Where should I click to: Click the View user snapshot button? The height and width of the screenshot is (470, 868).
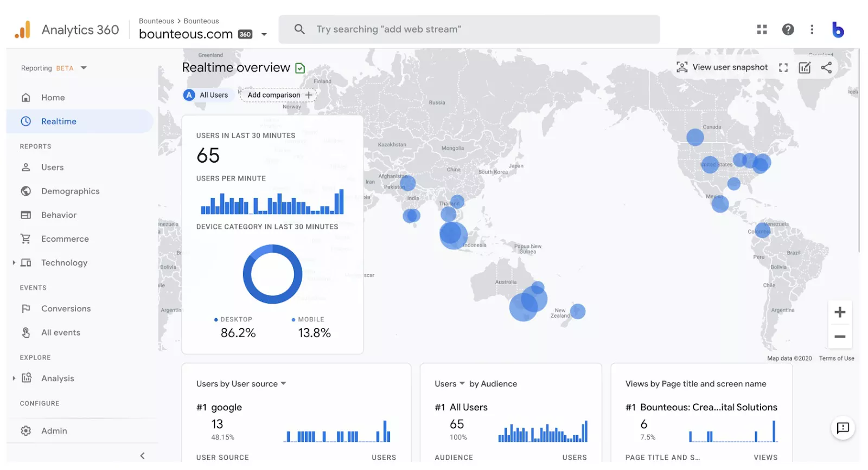722,67
